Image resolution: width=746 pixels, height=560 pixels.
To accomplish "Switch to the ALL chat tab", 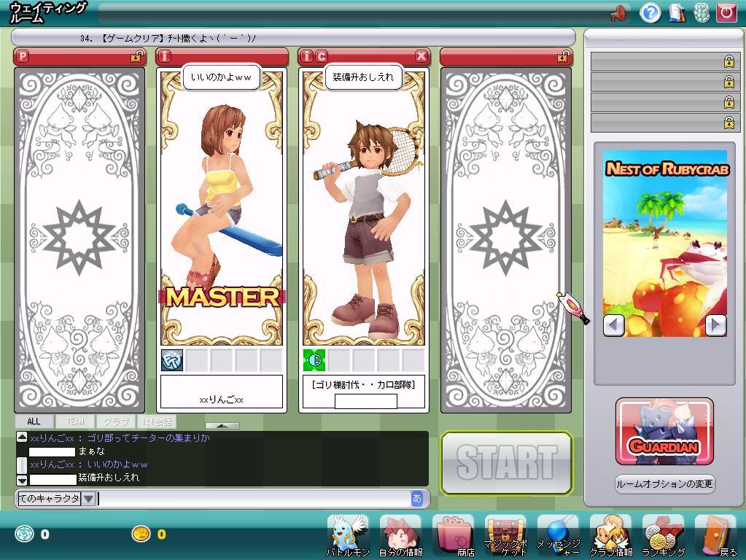I will (34, 421).
